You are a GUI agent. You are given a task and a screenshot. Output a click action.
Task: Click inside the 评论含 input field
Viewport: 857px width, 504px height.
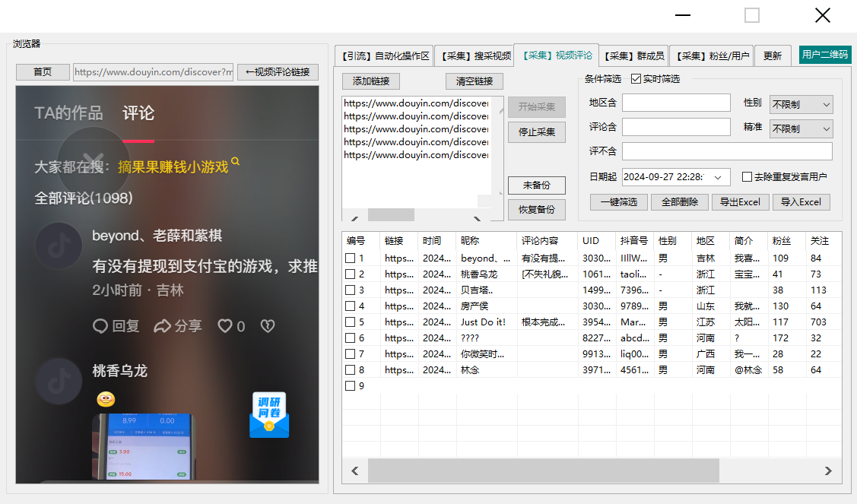(x=675, y=126)
